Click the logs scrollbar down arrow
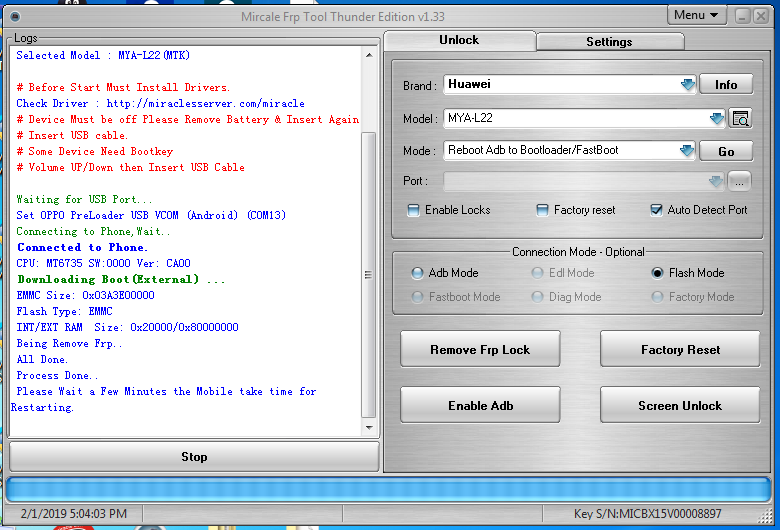Screen dimensions: 780x530 coord(369,427)
